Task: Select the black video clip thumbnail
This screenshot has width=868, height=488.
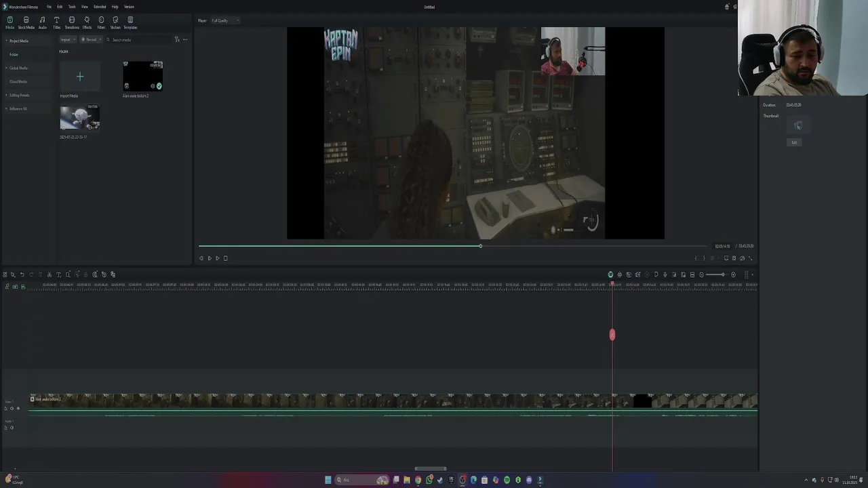Action: pos(142,76)
